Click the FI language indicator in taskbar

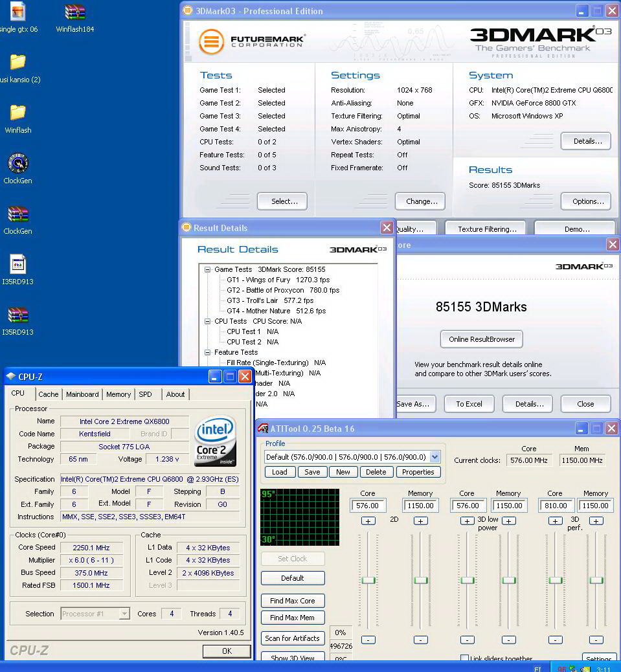(537, 669)
